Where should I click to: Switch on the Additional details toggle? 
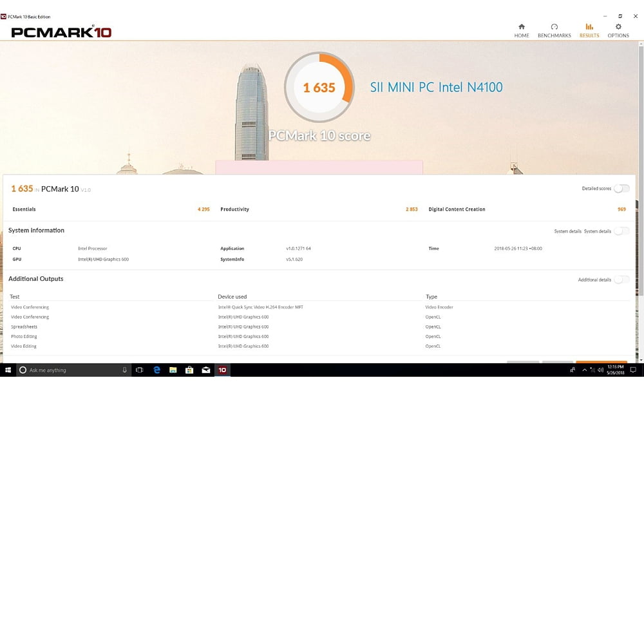621,279
